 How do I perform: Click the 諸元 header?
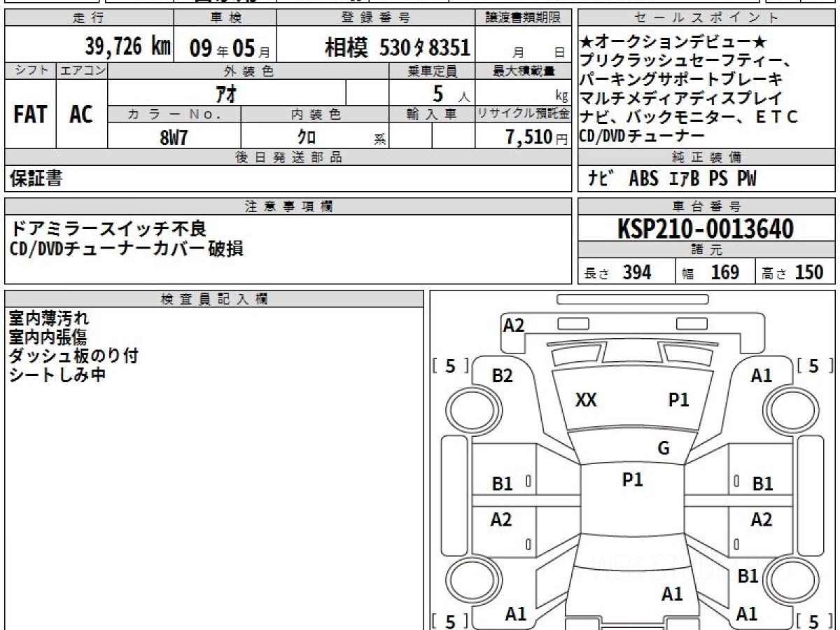click(x=706, y=250)
